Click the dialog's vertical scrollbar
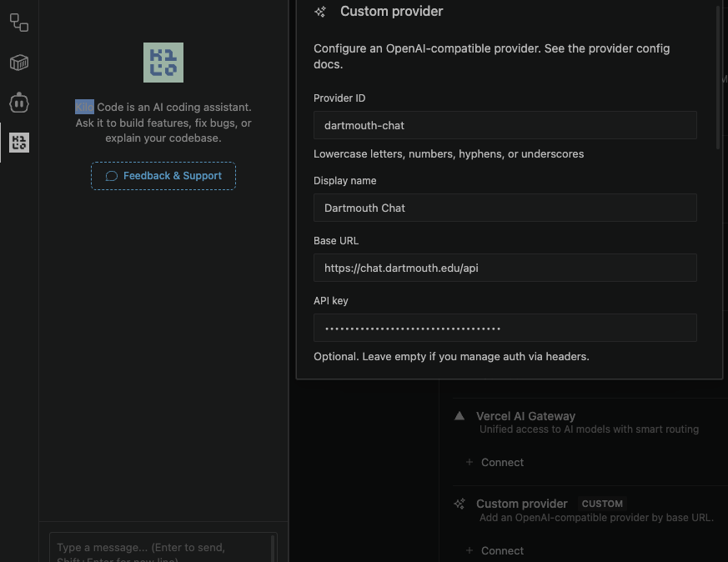Viewport: 728px width, 562px height. point(718,77)
